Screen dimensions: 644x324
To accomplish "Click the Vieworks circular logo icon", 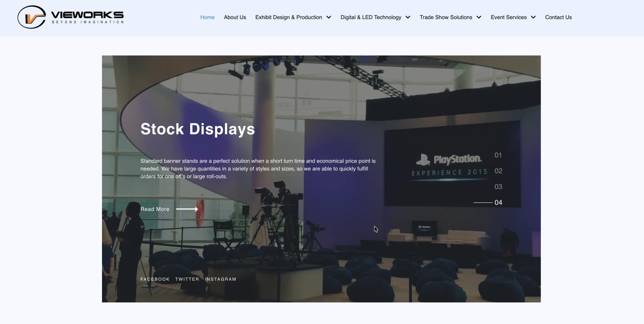I will click(x=32, y=17).
